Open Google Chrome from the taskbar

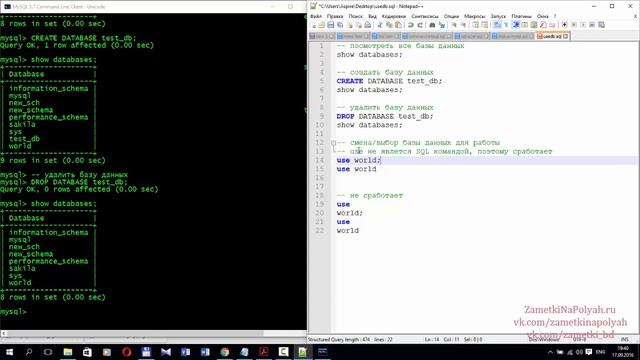224,352
